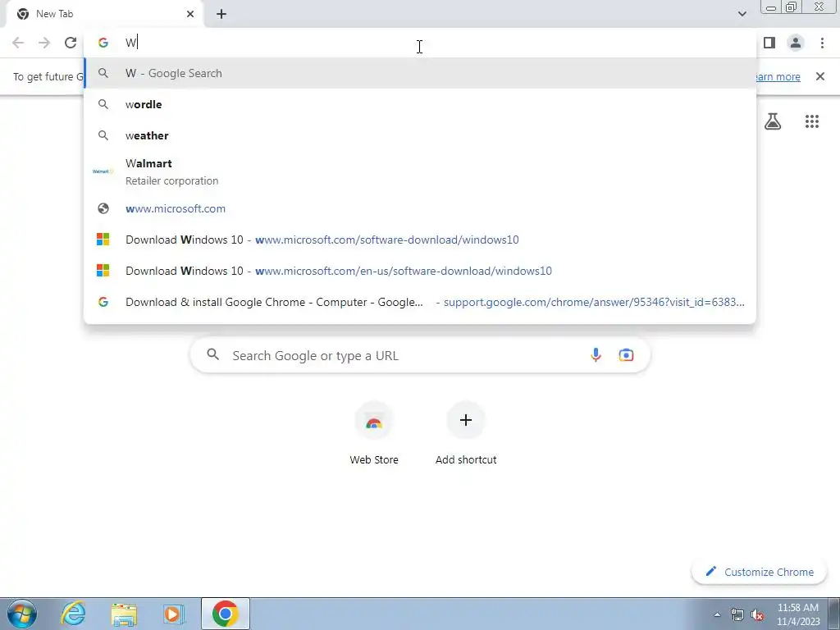Choose the 'W - Google Search' suggestion
Viewport: 840px width, 630px height.
420,73
